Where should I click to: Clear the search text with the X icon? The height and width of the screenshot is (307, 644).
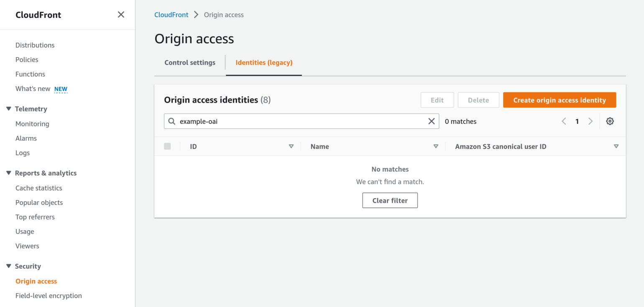(432, 121)
